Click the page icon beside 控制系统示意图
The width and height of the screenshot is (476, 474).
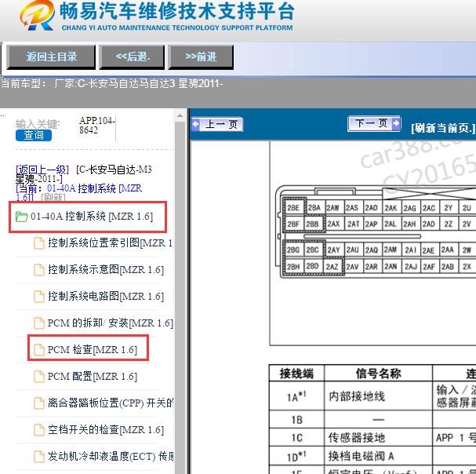tap(39, 269)
